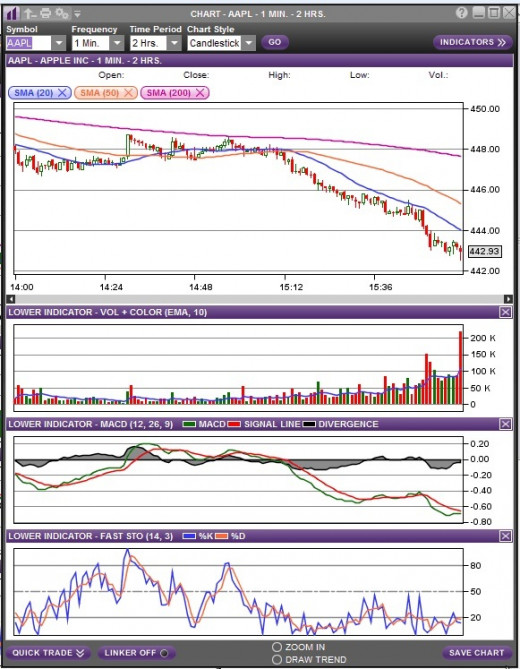This screenshot has width=520, height=669.
Task: Expand the Quick Trade menu
Action: [48, 653]
